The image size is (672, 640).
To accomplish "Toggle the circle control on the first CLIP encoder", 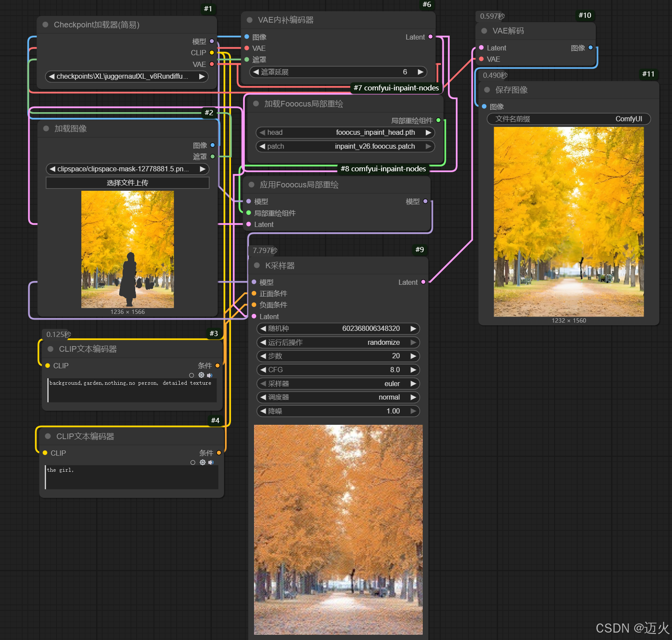I will (x=191, y=375).
